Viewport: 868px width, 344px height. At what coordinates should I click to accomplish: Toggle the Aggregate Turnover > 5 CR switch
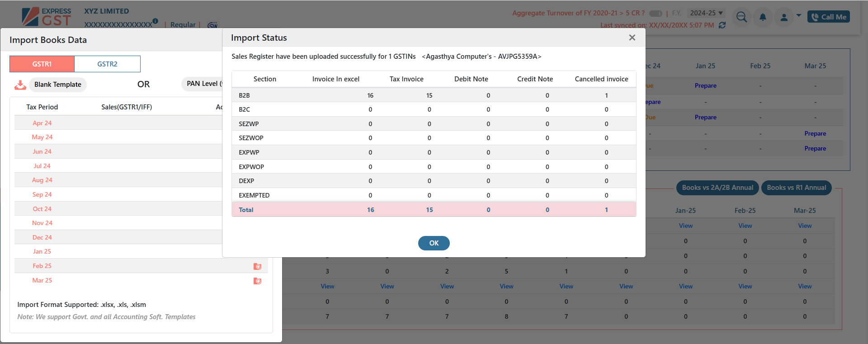(656, 13)
